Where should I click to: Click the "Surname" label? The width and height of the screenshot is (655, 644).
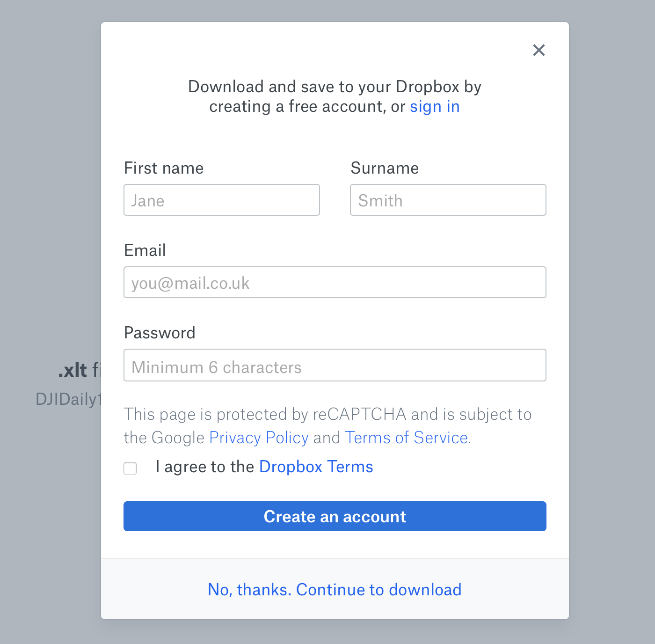385,168
